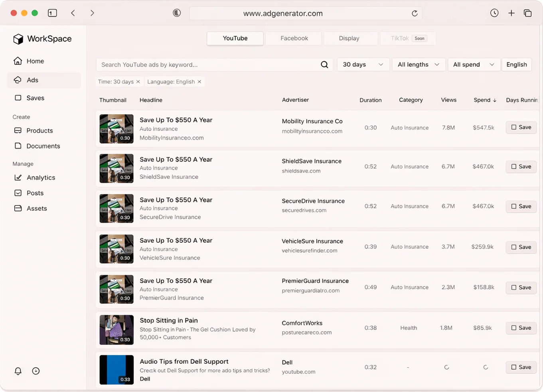Viewport: 543px width, 392px height.
Task: Click the notification bell icon
Action: pos(18,371)
